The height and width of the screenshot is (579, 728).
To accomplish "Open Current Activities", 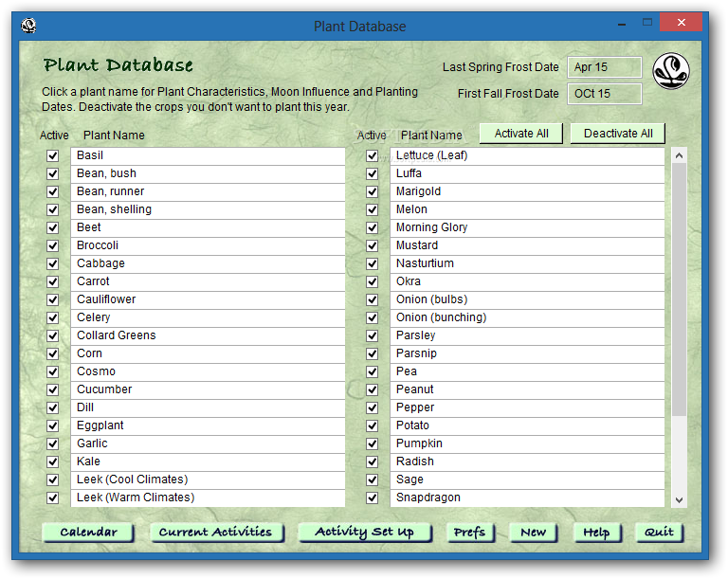I will pyautogui.click(x=217, y=533).
